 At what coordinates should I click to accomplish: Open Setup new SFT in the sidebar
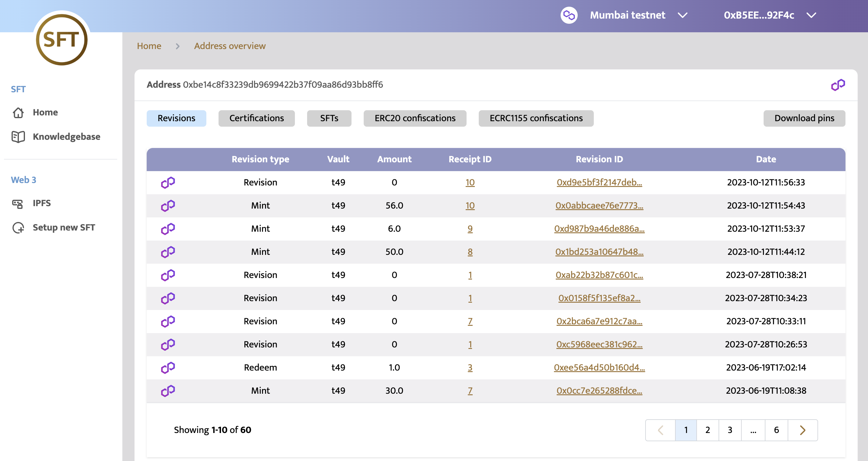pos(64,227)
